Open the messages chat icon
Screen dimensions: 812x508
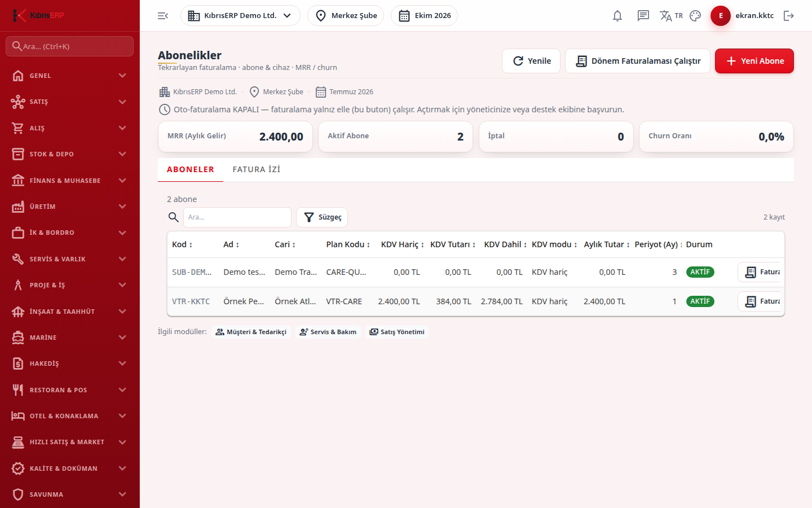(x=643, y=16)
